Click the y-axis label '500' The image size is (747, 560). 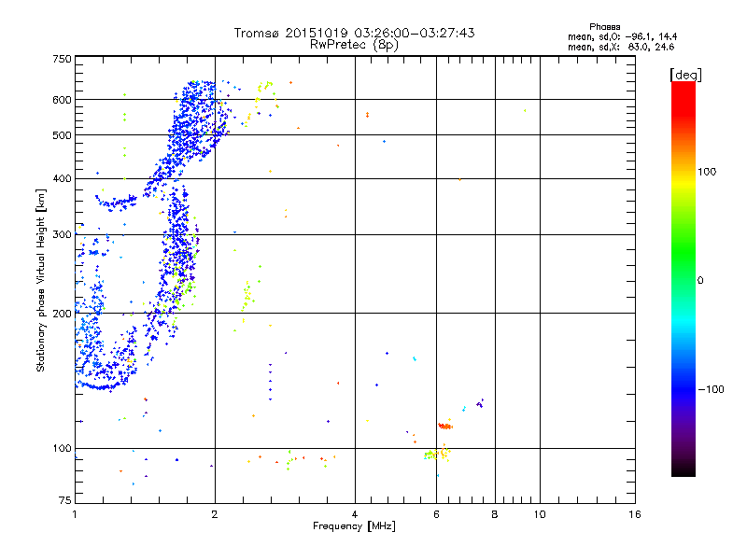[62, 135]
